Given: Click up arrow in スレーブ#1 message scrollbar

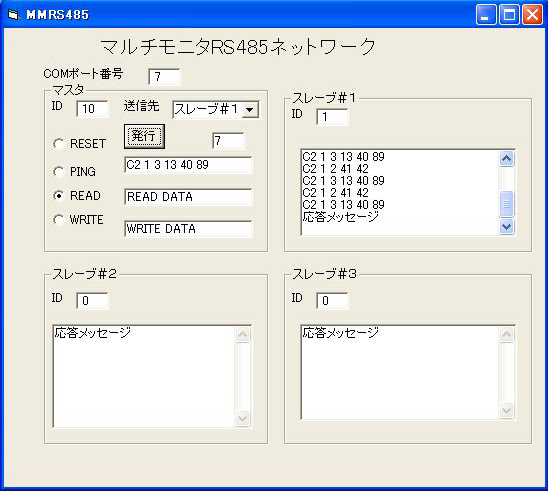Looking at the screenshot, I should pyautogui.click(x=507, y=159).
